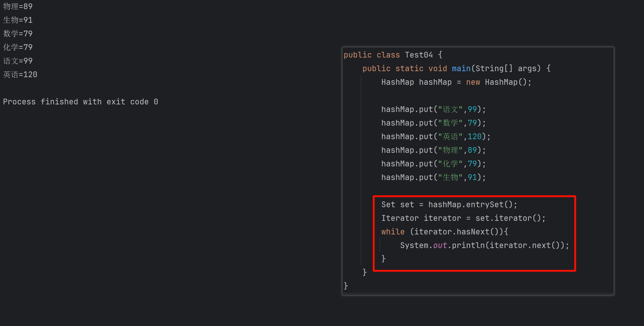The width and height of the screenshot is (644, 326).
Task: Click the output line 化学=79
Action: coord(18,47)
